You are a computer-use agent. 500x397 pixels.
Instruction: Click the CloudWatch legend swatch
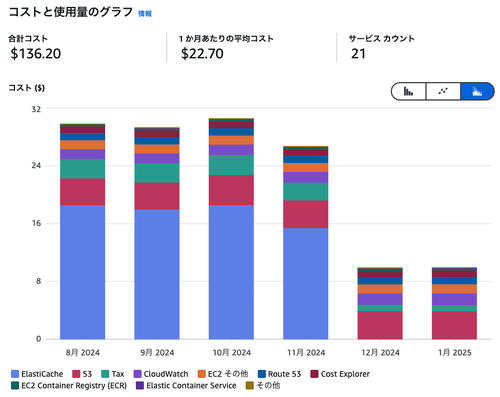point(137,374)
